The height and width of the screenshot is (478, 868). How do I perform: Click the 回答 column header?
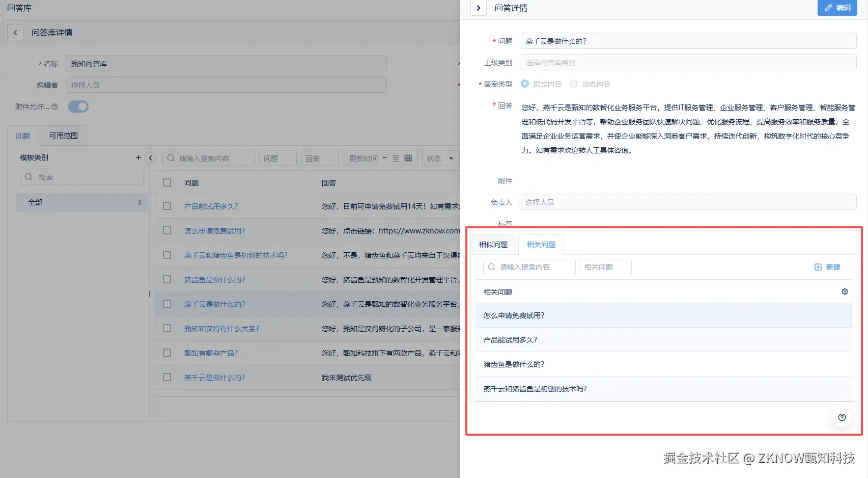click(x=329, y=183)
